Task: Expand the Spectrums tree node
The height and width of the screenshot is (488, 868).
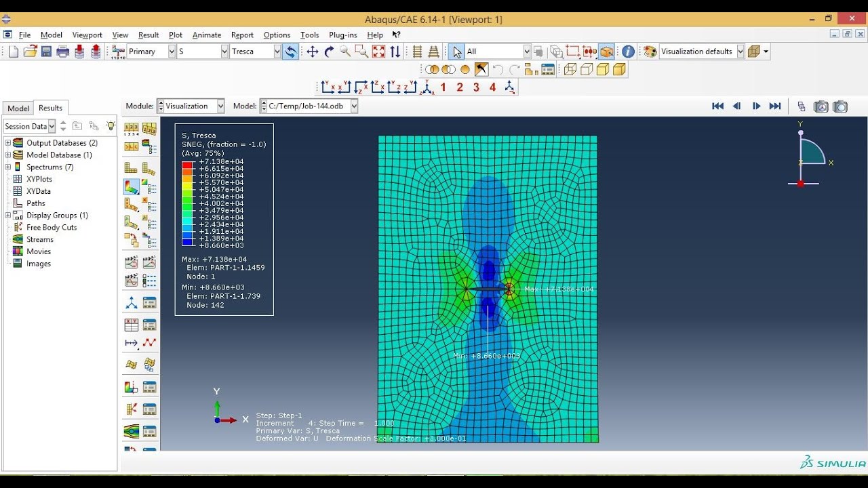Action: pyautogui.click(x=8, y=167)
